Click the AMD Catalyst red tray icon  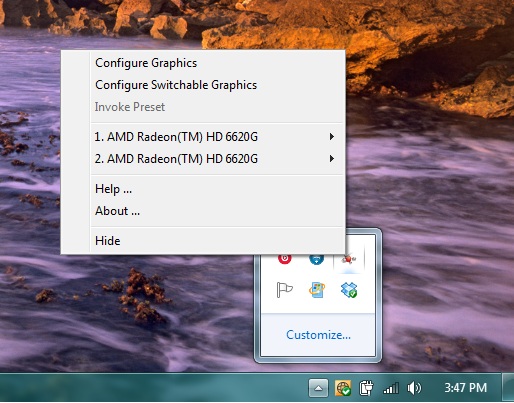pos(349,259)
